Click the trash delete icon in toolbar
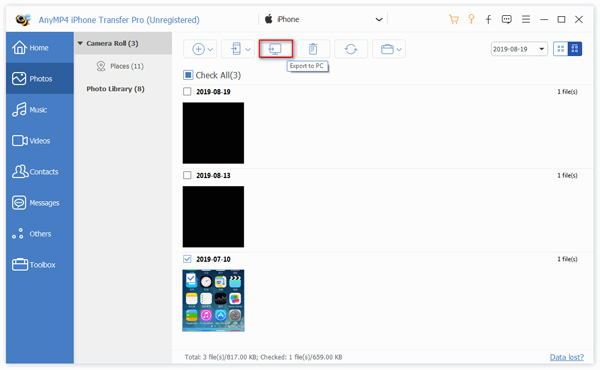This screenshot has height=370, width=600. point(313,49)
